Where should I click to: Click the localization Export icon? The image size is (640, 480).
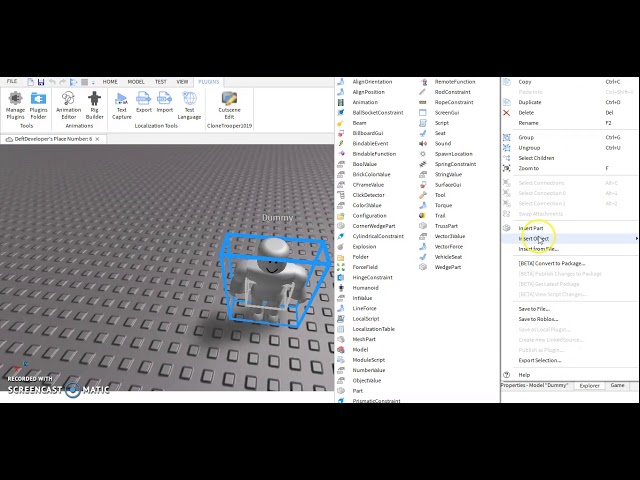144,102
